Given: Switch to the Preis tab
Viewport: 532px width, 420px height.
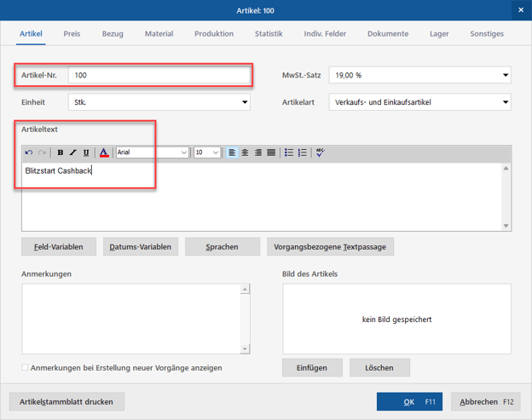Looking at the screenshot, I should click(72, 34).
